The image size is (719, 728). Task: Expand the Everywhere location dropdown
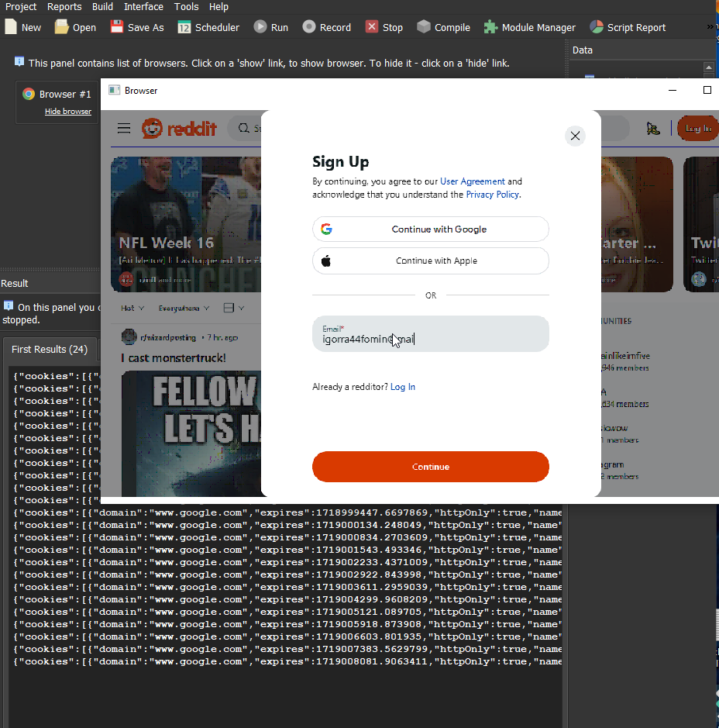(184, 309)
